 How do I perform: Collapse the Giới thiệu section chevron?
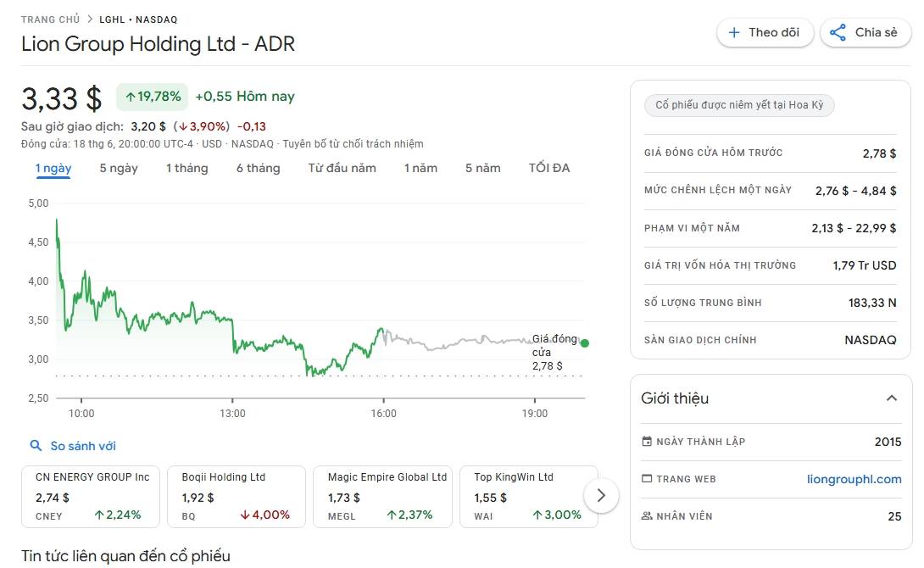pos(892,398)
